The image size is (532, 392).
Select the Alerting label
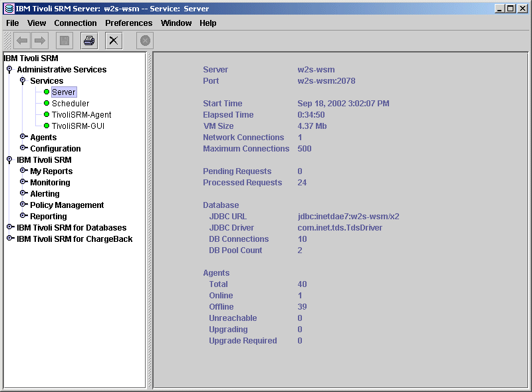pyautogui.click(x=45, y=193)
